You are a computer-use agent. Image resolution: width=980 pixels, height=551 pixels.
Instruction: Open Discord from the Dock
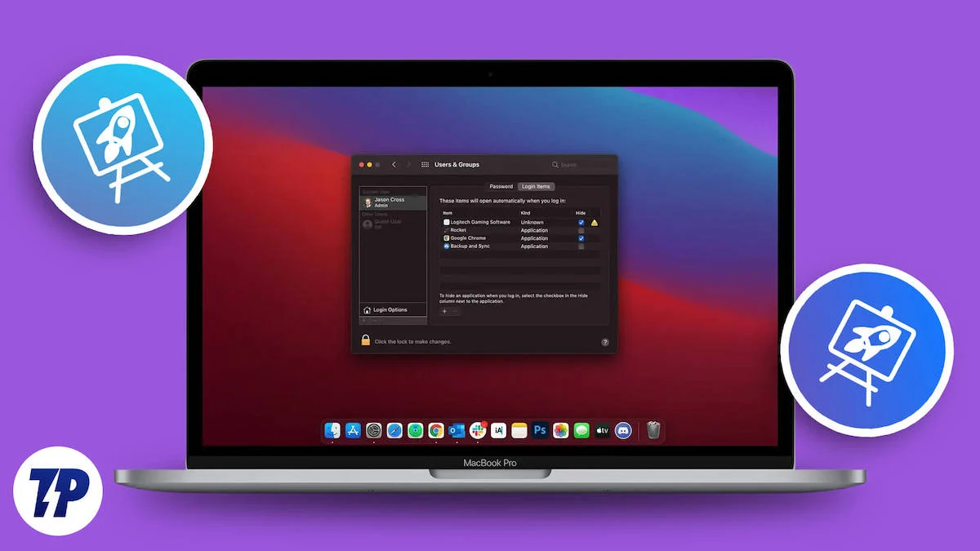point(623,430)
